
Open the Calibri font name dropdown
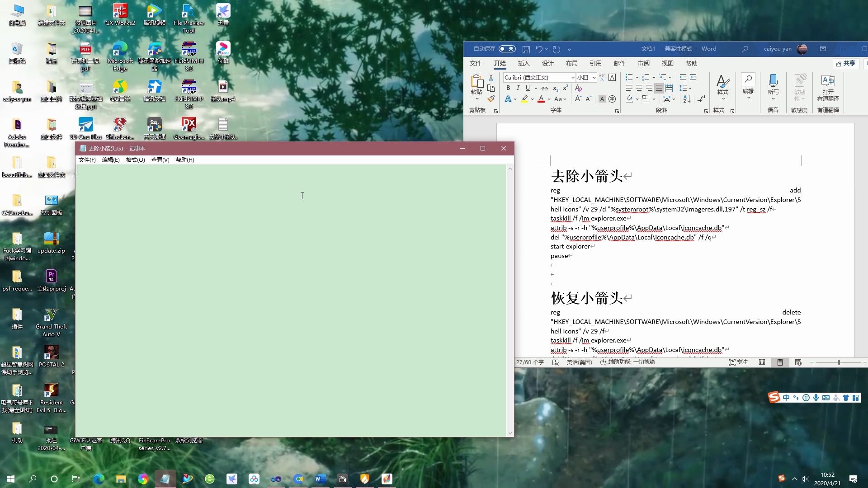[573, 77]
